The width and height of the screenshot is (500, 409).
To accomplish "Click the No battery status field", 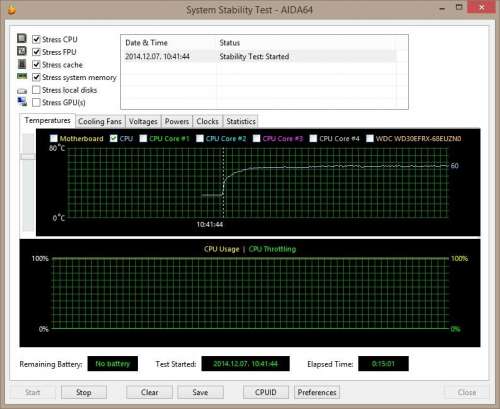I will 113,364.
